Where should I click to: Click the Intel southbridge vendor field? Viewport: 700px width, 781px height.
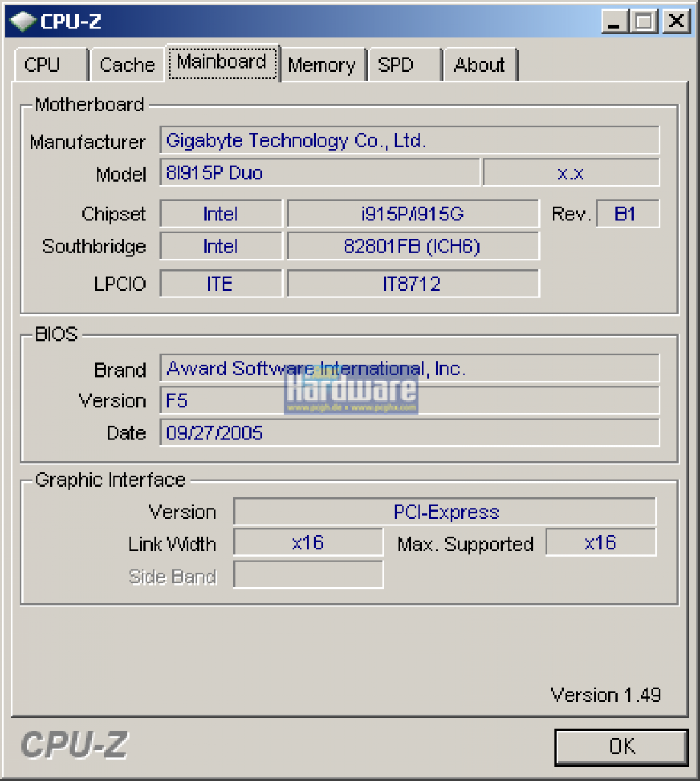221,246
